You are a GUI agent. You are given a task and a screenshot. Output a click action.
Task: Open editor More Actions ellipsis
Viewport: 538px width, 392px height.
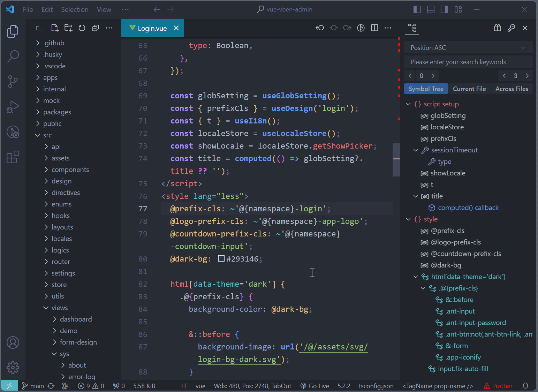(x=388, y=28)
